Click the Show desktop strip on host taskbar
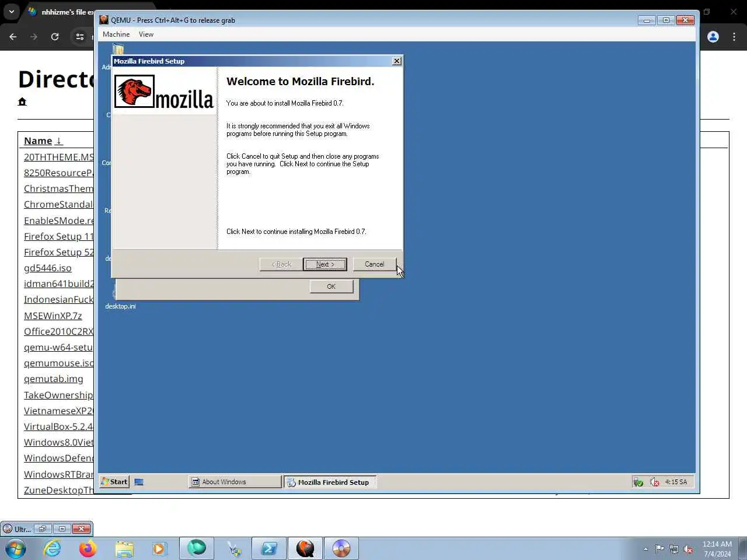The width and height of the screenshot is (747, 560). [743, 548]
